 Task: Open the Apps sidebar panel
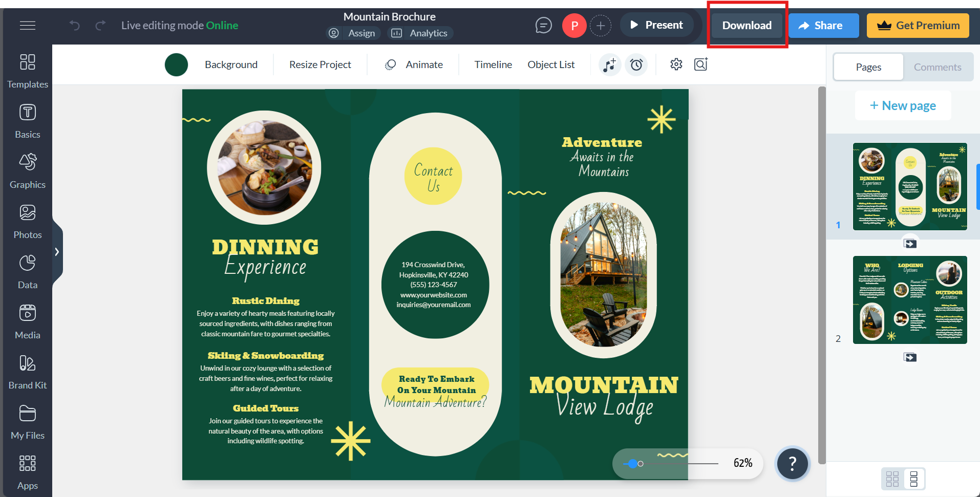tap(28, 472)
